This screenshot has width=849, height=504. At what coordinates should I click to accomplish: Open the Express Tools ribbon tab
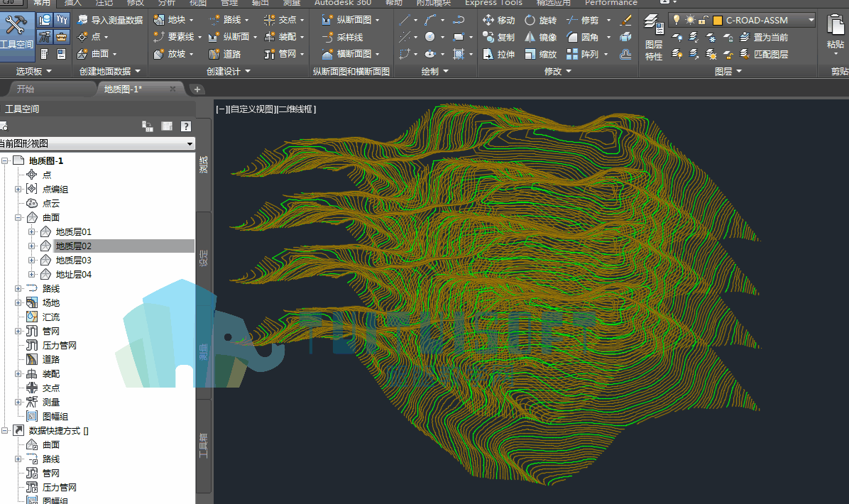[493, 3]
